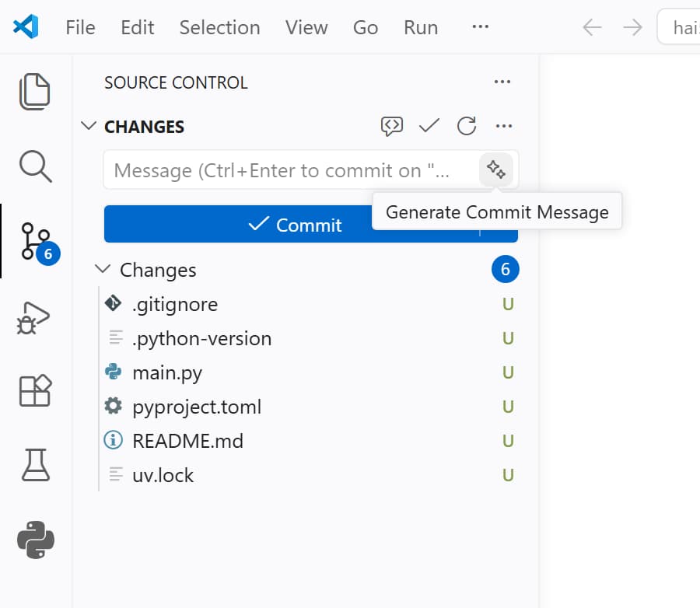Open Run and Debug view

pos(35,317)
